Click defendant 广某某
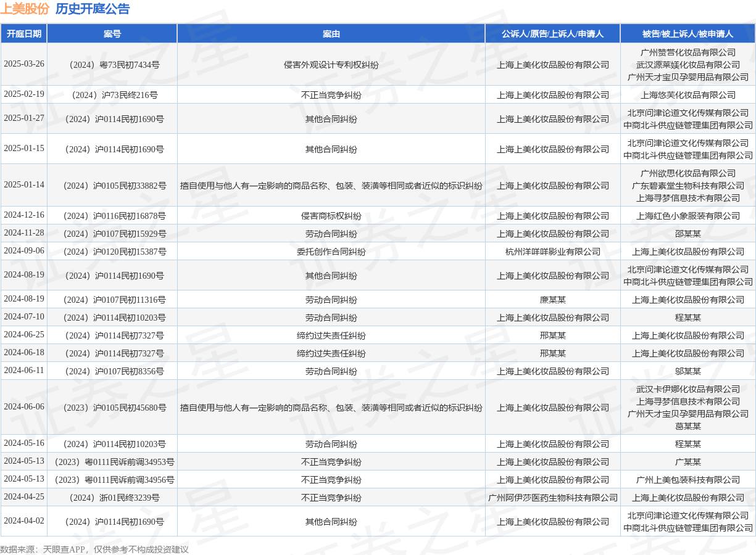756x555 pixels. point(688,462)
